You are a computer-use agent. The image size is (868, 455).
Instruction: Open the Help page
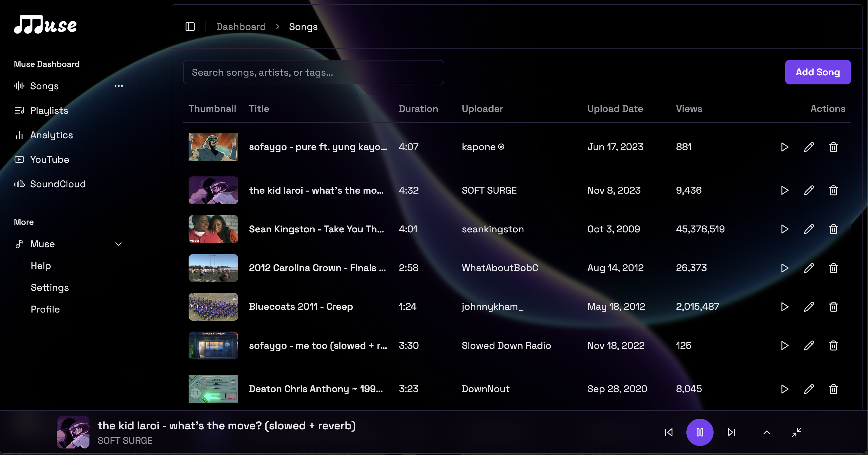coord(41,266)
